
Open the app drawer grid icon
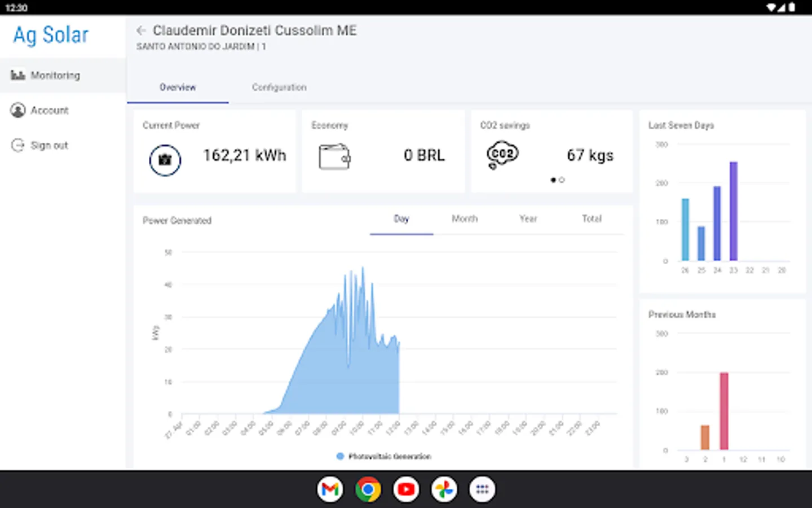[482, 489]
